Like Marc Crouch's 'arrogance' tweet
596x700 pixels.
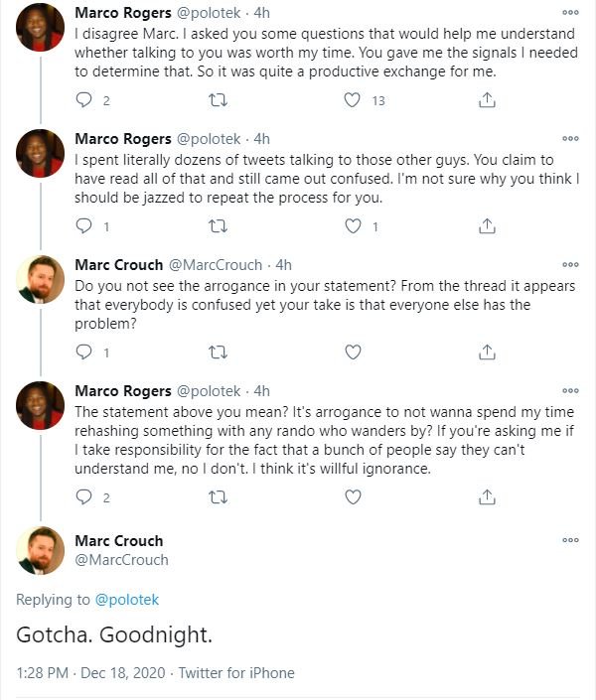(x=353, y=352)
